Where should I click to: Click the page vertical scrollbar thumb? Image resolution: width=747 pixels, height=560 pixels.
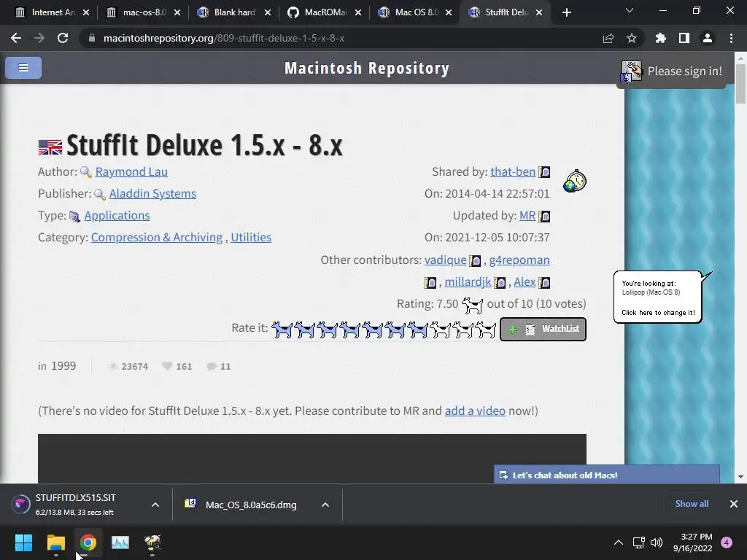coord(740,83)
